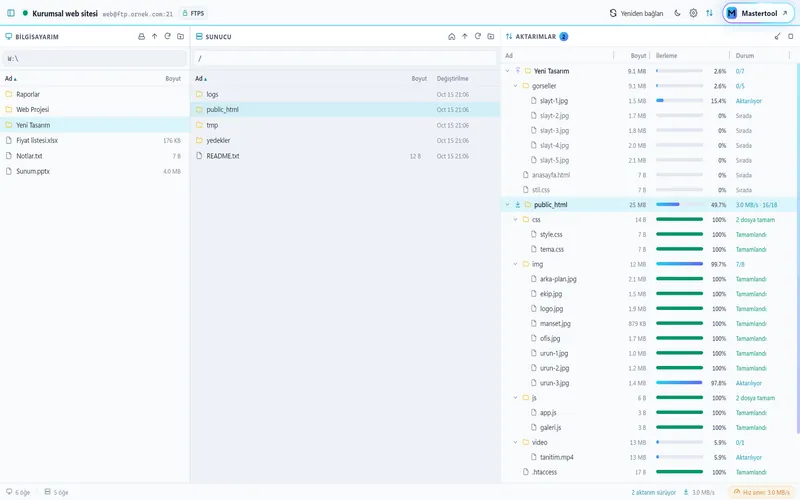Click the server path field showing /
The height and width of the screenshot is (500, 800).
(x=345, y=59)
